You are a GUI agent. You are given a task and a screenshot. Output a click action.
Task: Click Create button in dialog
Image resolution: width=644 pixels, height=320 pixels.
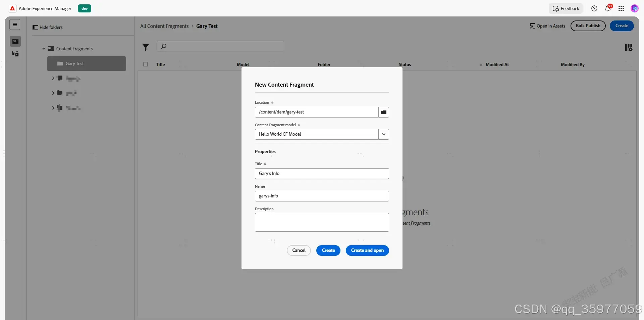(328, 250)
